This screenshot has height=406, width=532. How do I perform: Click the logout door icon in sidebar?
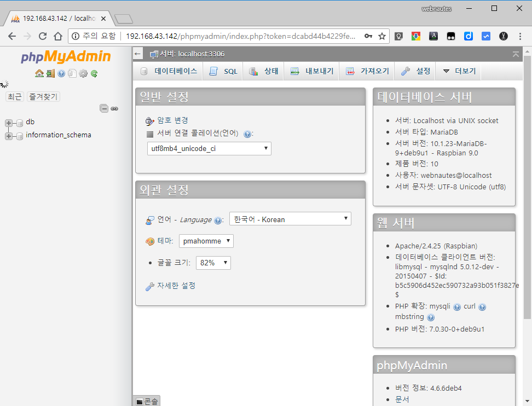tap(50, 73)
